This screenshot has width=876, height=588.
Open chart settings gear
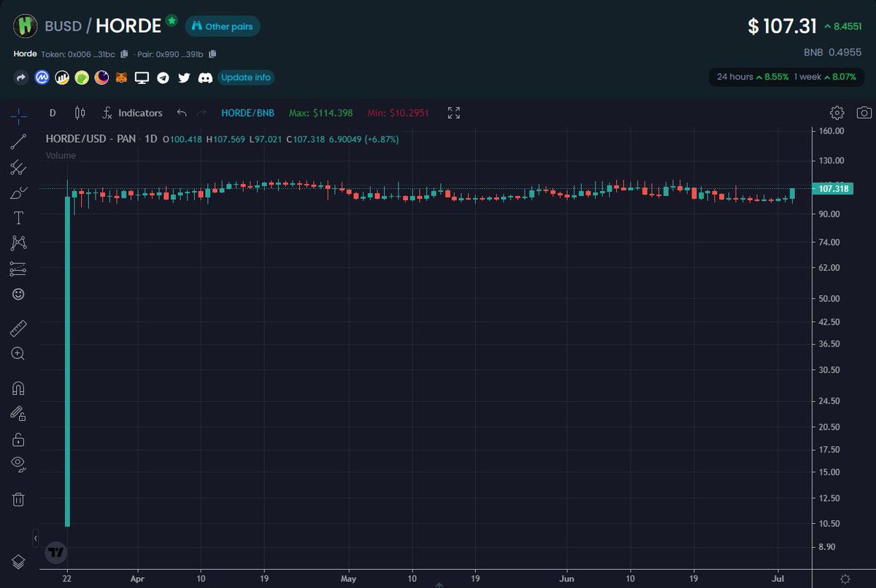click(x=837, y=112)
